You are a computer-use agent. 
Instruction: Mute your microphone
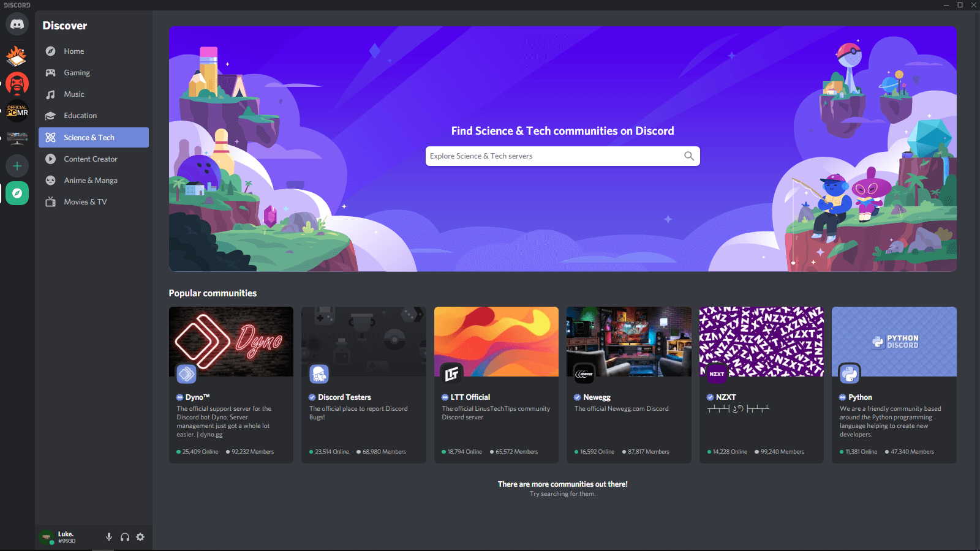tap(109, 536)
